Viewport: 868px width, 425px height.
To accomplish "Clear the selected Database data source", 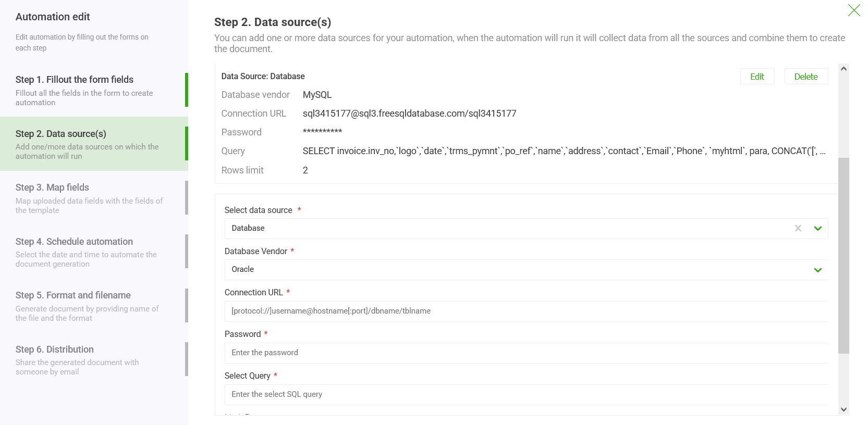I will [x=798, y=228].
